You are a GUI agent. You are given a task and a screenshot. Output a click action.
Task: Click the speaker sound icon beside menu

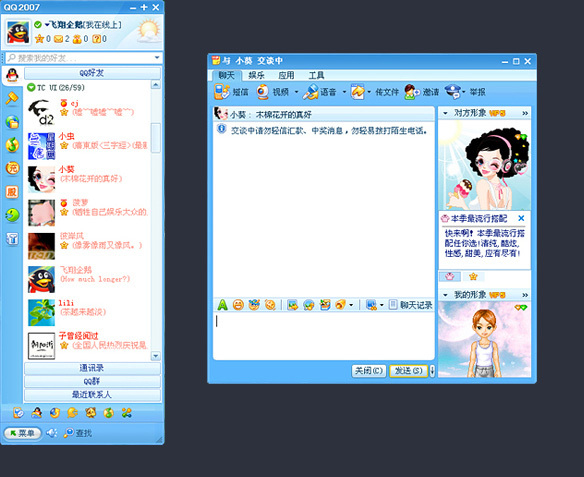51,433
